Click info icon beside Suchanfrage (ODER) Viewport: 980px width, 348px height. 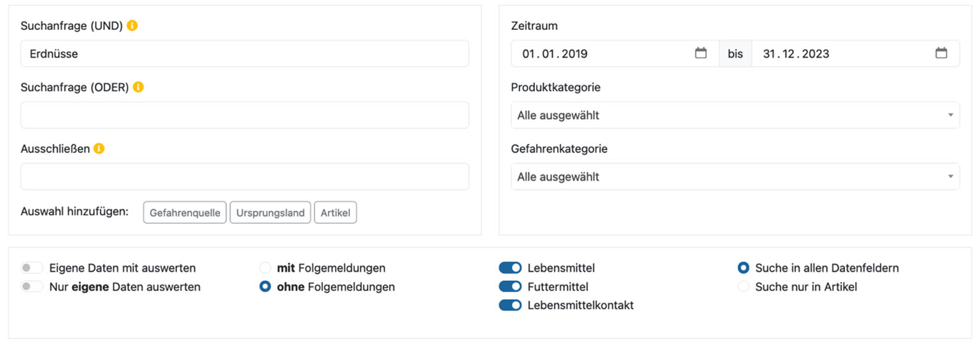tap(138, 87)
